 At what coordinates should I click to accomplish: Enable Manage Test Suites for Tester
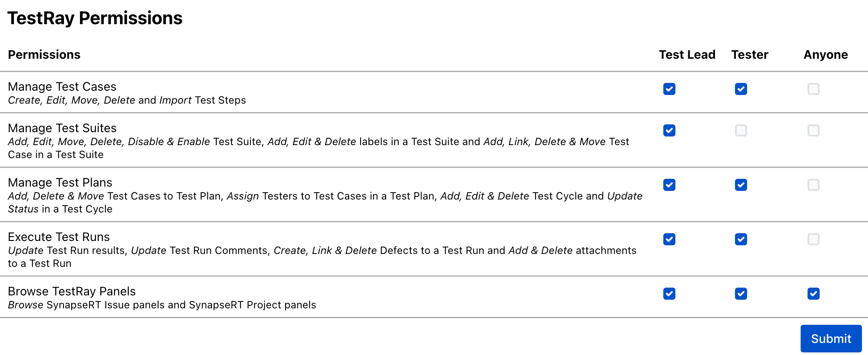click(x=741, y=130)
